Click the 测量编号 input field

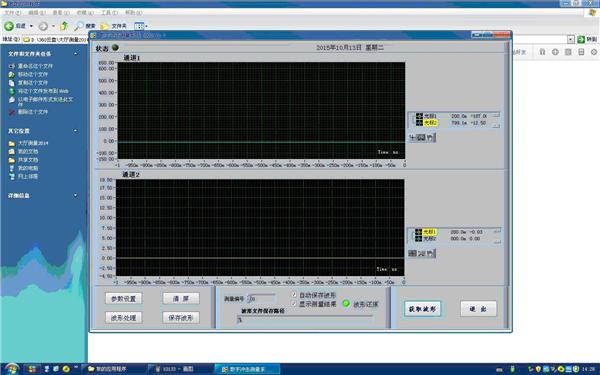pyautogui.click(x=262, y=298)
